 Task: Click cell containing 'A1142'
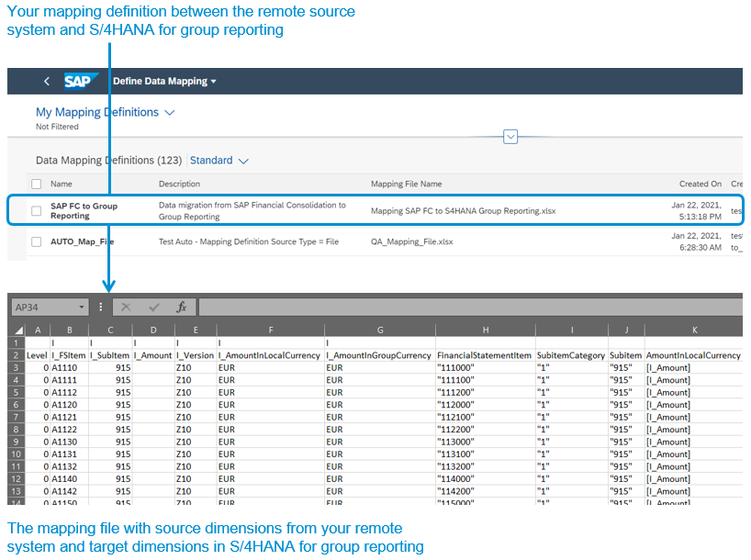click(69, 491)
